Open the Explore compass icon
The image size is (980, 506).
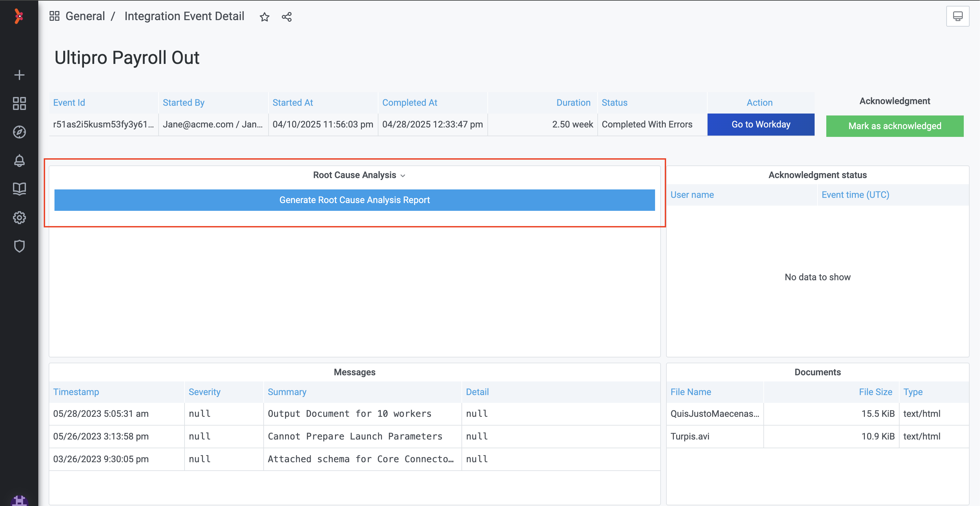pyautogui.click(x=19, y=132)
